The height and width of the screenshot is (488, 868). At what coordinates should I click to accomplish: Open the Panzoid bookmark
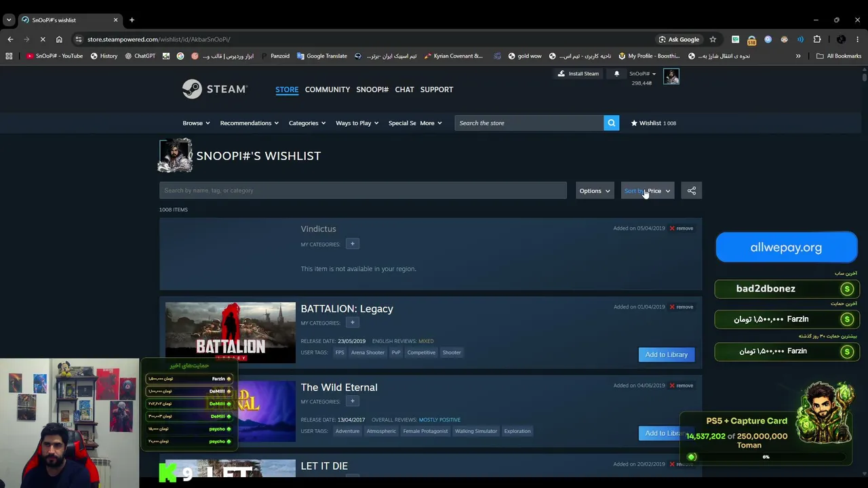275,56
